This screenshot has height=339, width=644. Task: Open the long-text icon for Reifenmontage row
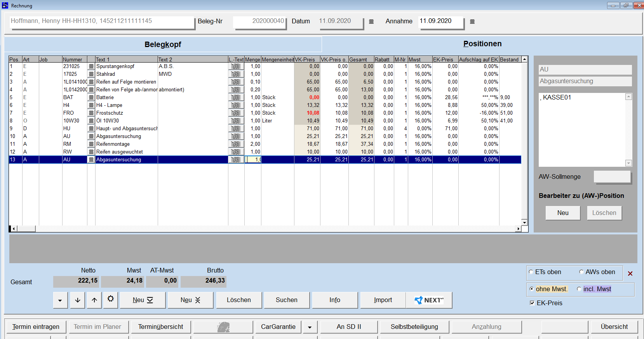coord(91,144)
